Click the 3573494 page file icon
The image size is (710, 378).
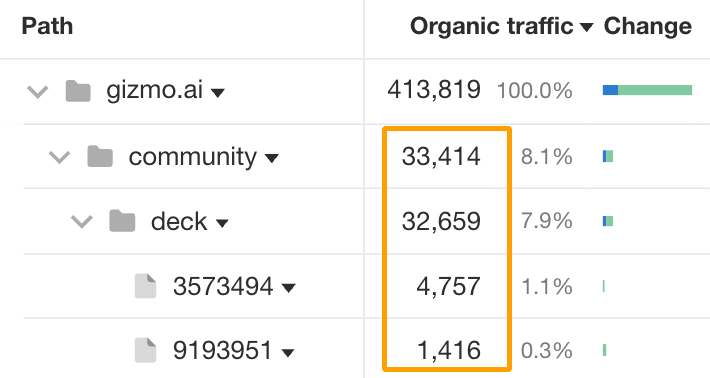145,286
